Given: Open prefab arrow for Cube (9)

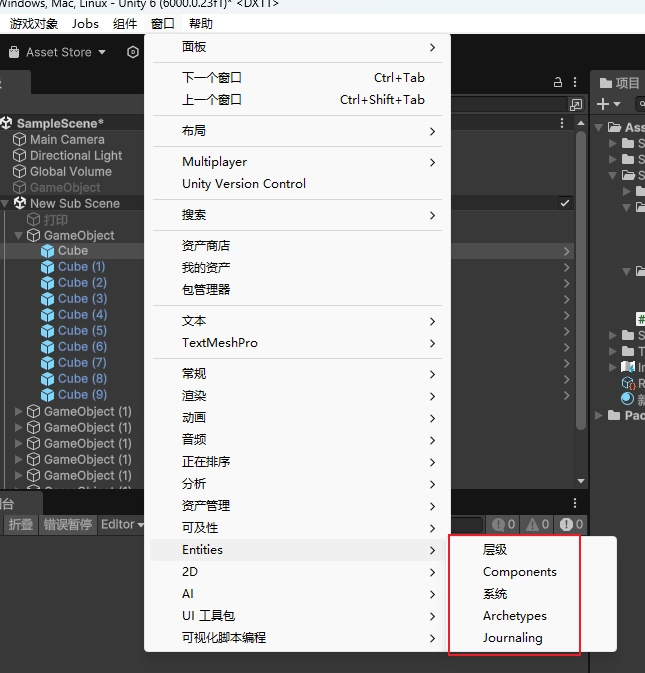Looking at the screenshot, I should [567, 395].
